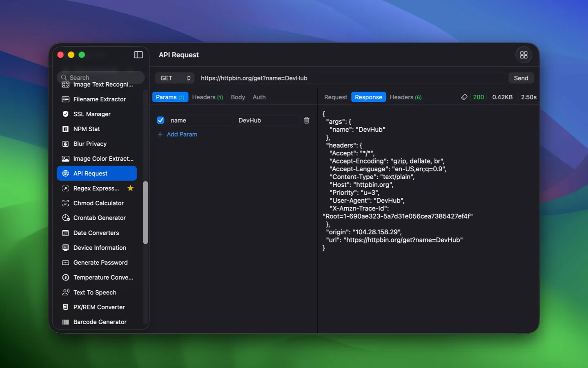Viewport: 588px width, 368px height.
Task: Click the Crontab Generator icon
Action: pyautogui.click(x=66, y=218)
